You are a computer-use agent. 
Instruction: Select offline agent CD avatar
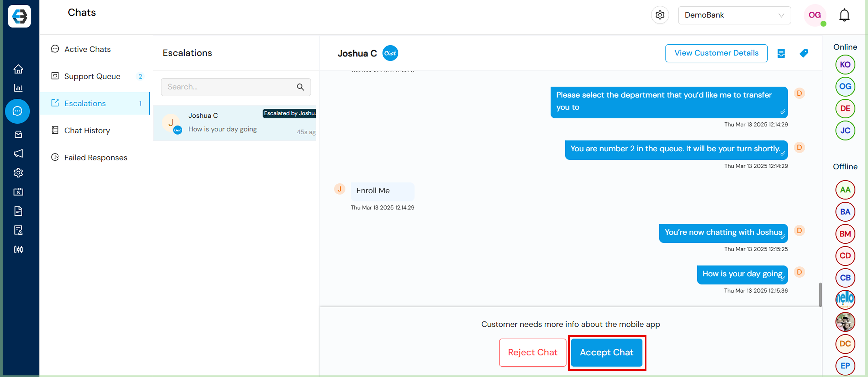[x=845, y=256]
